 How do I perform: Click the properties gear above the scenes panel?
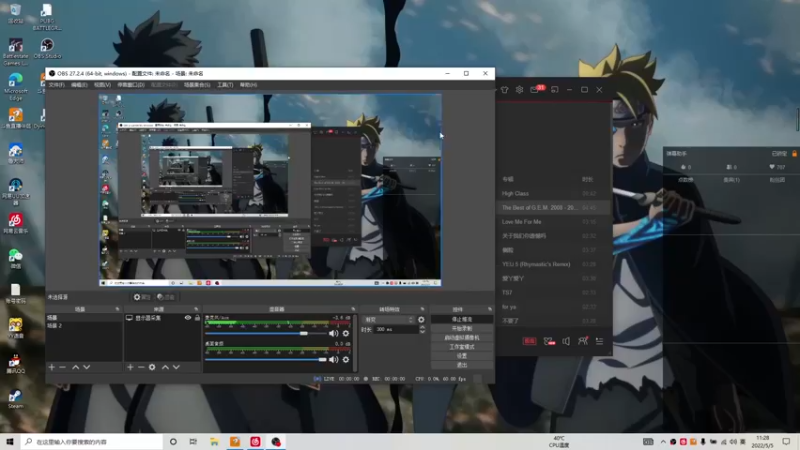pos(142,297)
